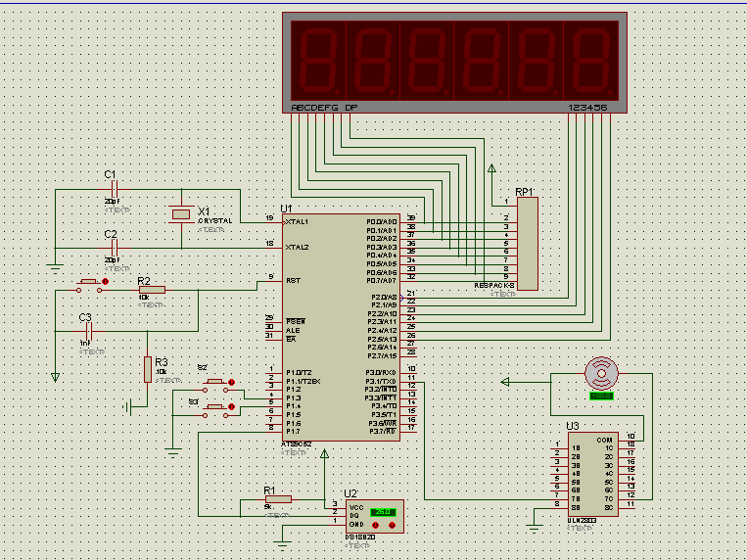Select the X1 crystal component
The image size is (747, 560).
pos(181,214)
